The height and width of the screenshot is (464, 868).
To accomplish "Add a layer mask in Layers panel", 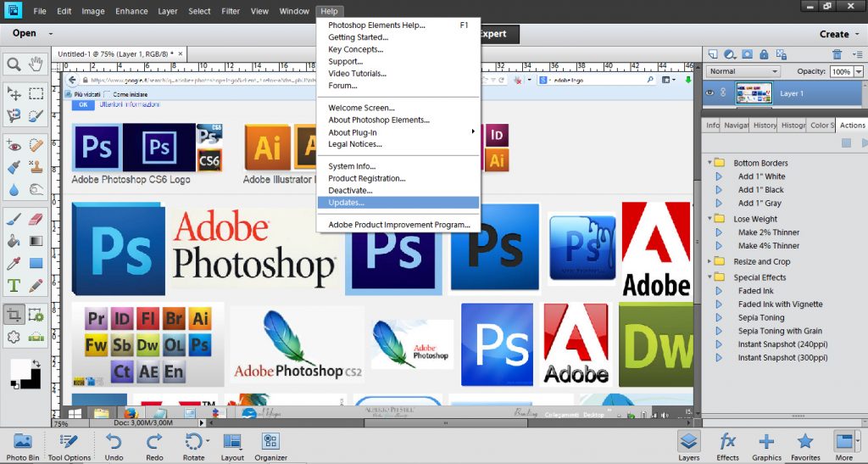I will point(748,54).
